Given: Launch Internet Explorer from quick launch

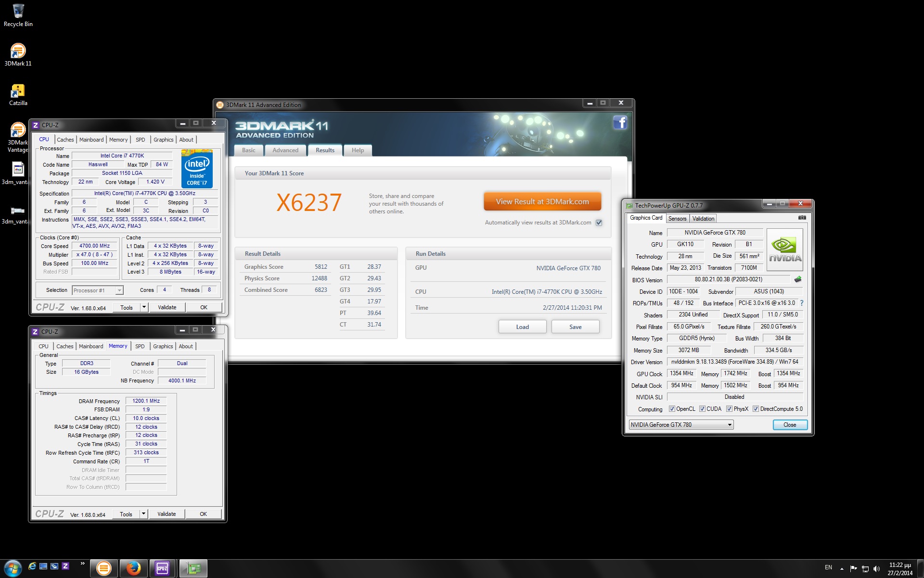Looking at the screenshot, I should 32,566.
